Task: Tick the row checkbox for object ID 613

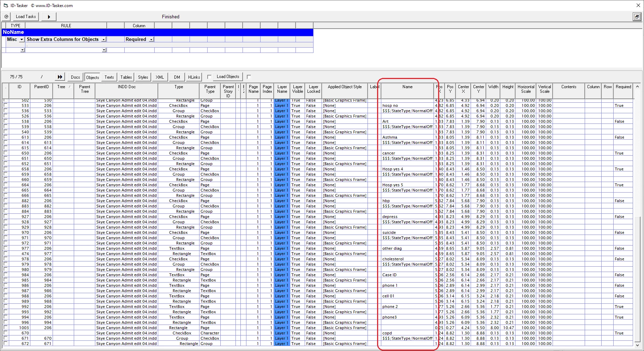Action: (5, 137)
